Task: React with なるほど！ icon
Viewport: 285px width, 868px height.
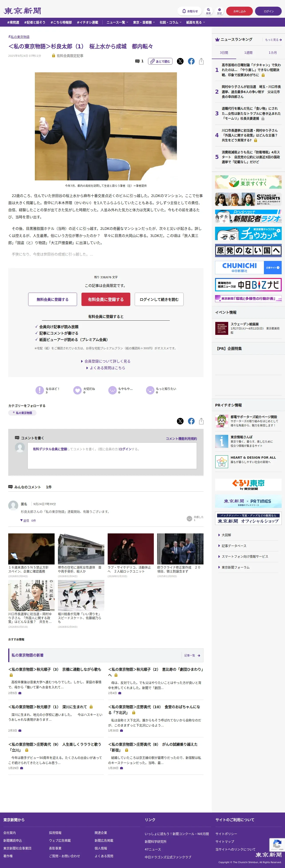Action: click(40, 390)
